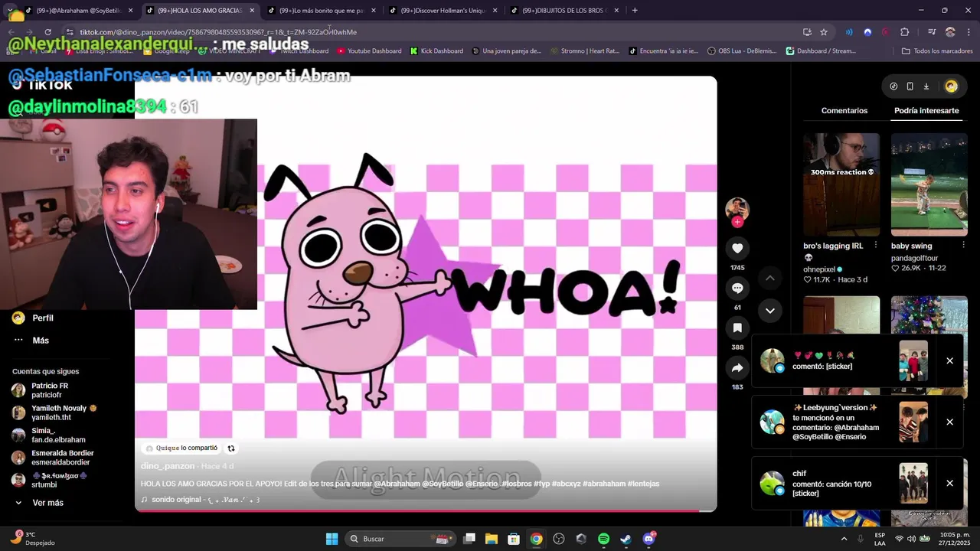This screenshot has height=551, width=980.
Task: Click the taskbar Buscar search box
Action: pyautogui.click(x=400, y=539)
